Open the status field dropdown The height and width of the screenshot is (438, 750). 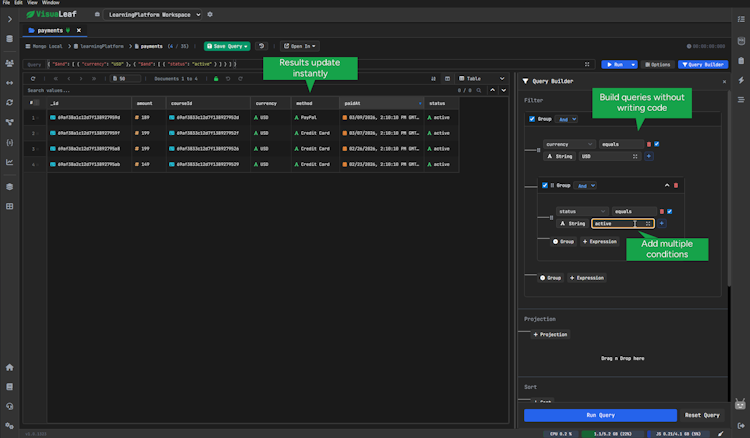click(582, 211)
